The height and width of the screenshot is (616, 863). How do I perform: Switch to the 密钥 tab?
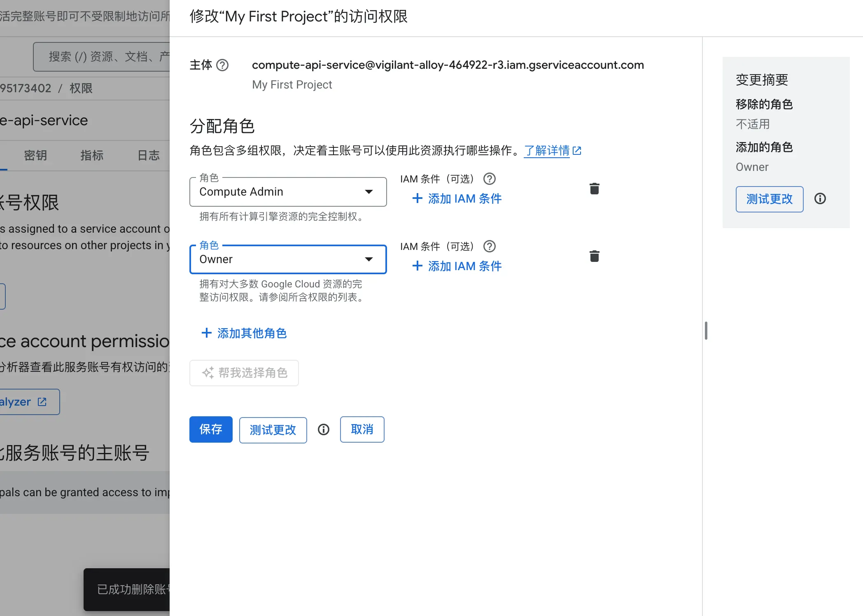(x=35, y=155)
